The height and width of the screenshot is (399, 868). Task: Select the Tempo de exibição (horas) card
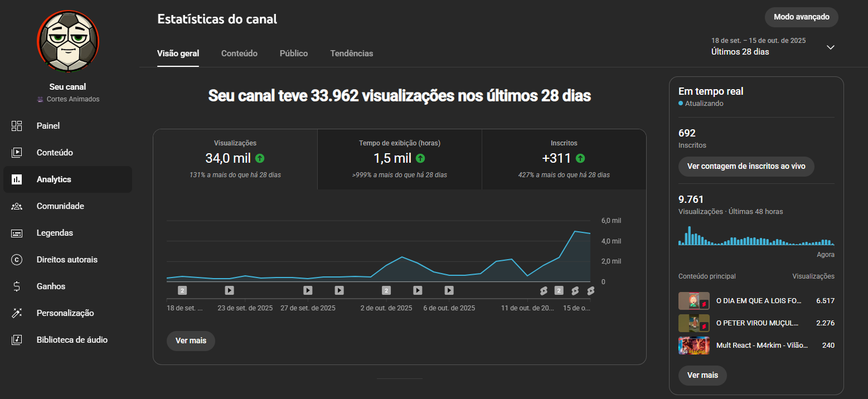(x=400, y=159)
